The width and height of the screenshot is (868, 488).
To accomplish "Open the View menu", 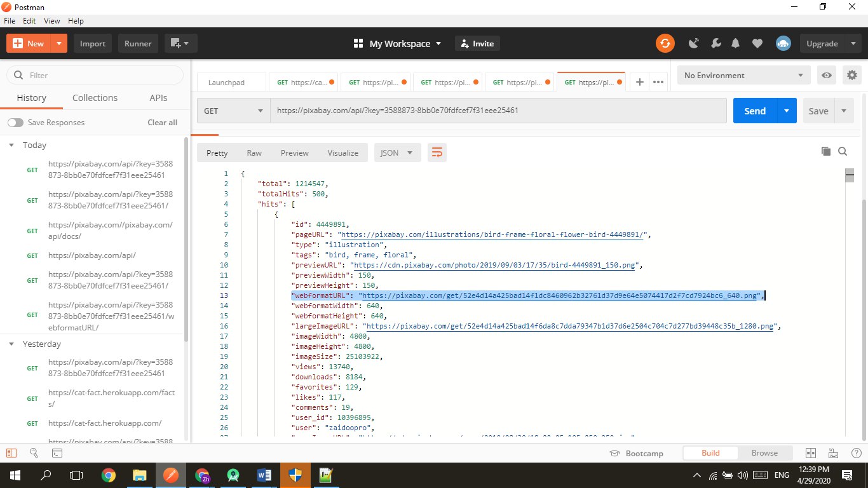I will [51, 20].
